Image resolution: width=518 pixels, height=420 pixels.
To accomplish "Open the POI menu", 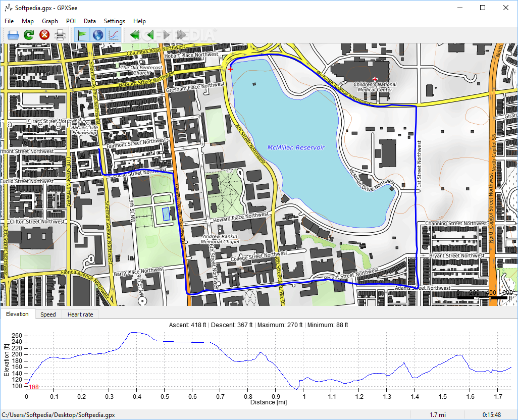I will pos(71,21).
